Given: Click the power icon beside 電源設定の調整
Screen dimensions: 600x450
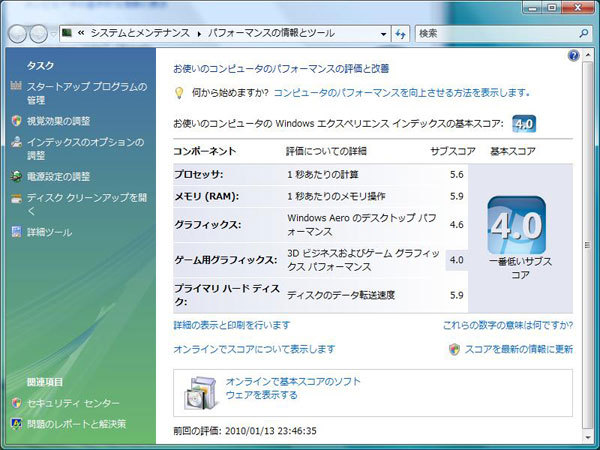Looking at the screenshot, I should tap(16, 176).
